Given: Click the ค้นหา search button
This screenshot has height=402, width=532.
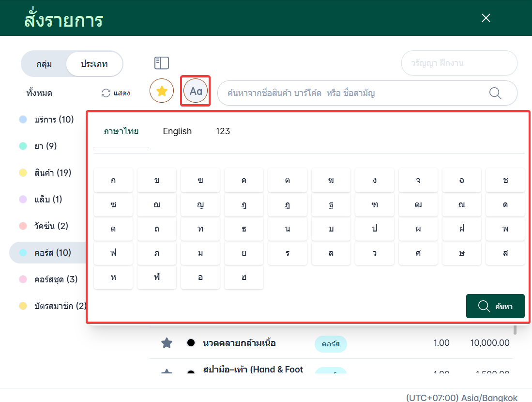Looking at the screenshot, I should pos(495,306).
